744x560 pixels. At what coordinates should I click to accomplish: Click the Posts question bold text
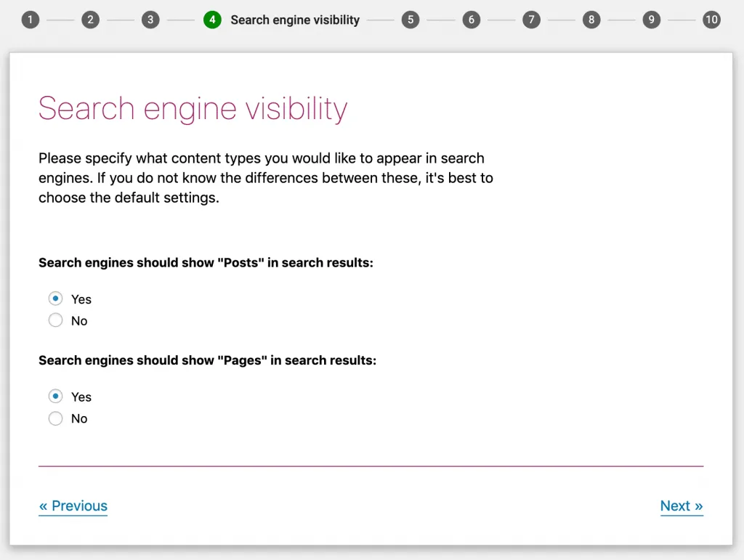(206, 262)
